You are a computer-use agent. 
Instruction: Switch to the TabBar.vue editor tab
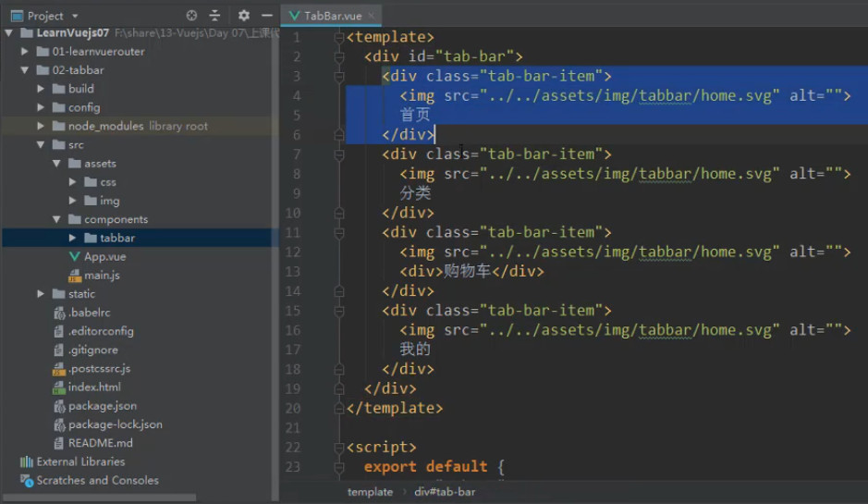tap(332, 16)
